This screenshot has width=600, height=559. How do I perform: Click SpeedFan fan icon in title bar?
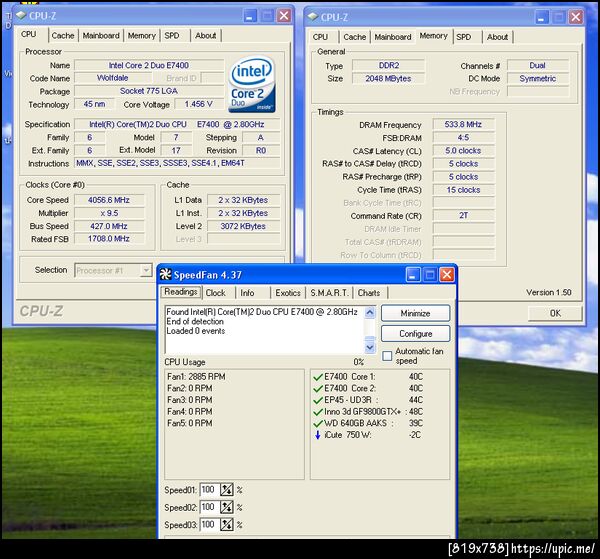165,274
